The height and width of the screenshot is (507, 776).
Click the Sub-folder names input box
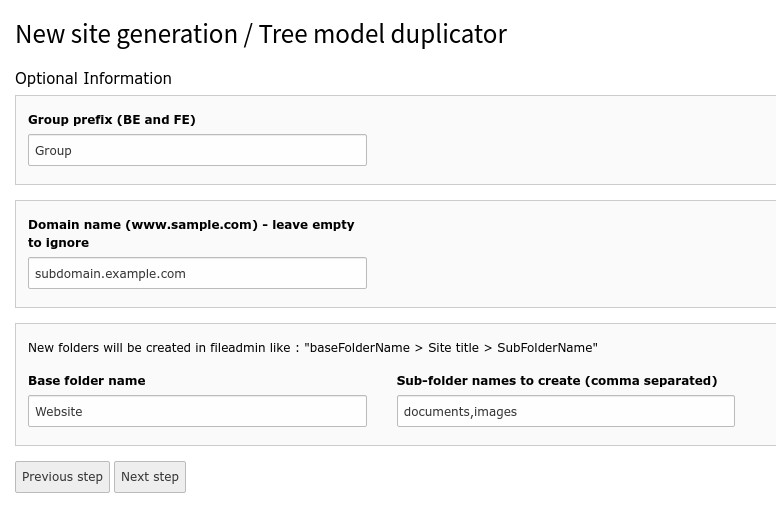[565, 411]
